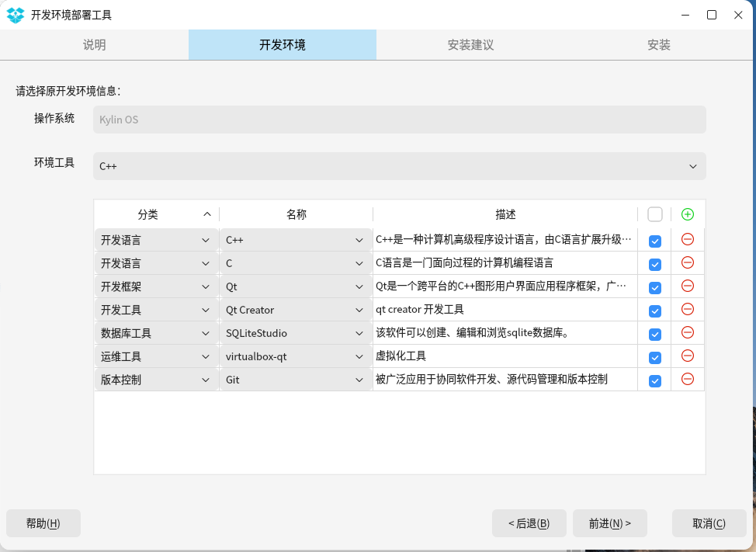Open name dropdown showing C

pyautogui.click(x=296, y=263)
